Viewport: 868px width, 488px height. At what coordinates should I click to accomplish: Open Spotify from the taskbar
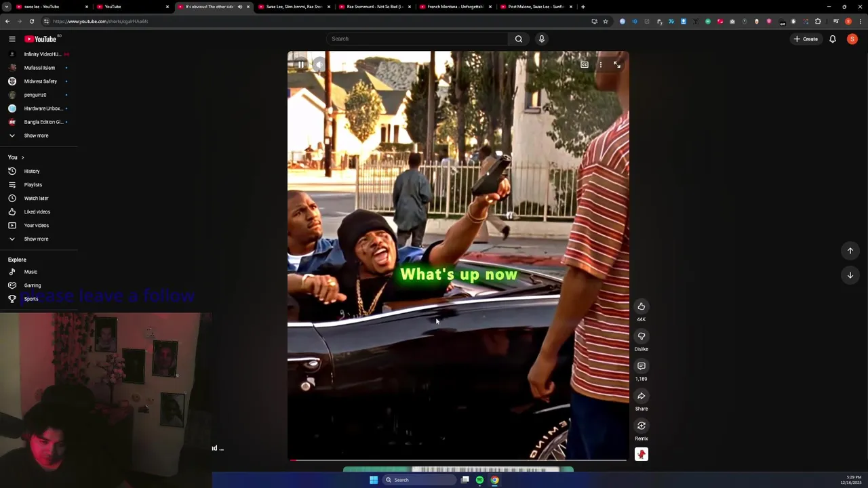click(479, 480)
